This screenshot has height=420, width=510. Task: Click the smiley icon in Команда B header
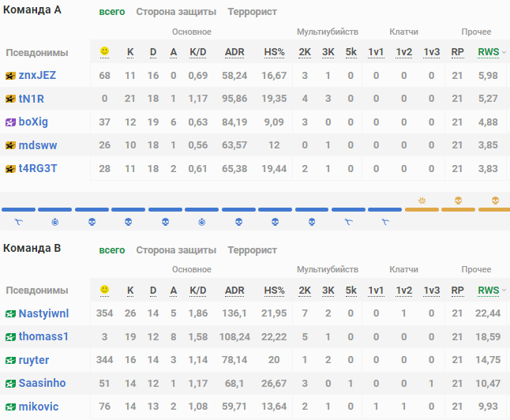click(x=104, y=291)
